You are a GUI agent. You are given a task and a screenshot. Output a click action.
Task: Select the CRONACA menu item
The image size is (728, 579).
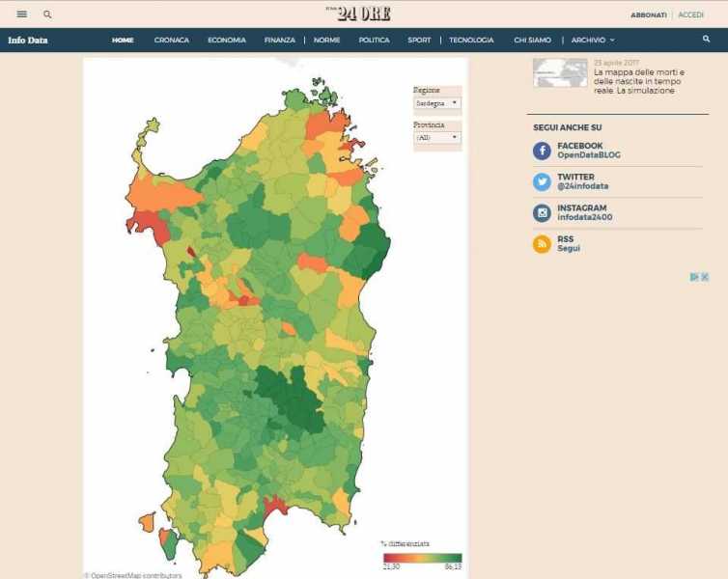[172, 40]
